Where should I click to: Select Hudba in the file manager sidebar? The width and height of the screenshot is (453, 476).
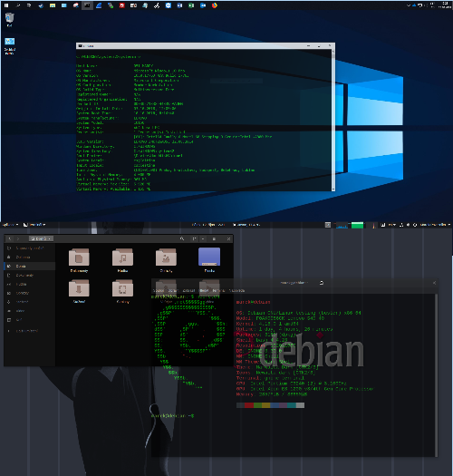coord(29,285)
